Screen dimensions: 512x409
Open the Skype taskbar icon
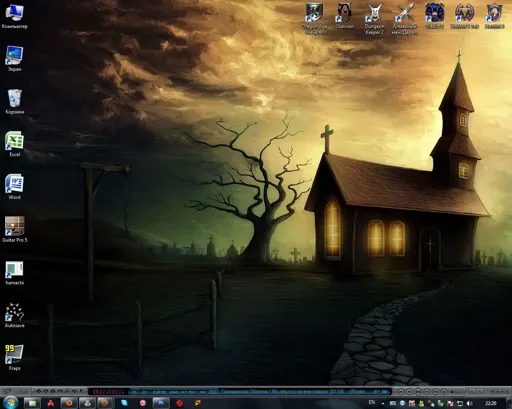click(124, 403)
